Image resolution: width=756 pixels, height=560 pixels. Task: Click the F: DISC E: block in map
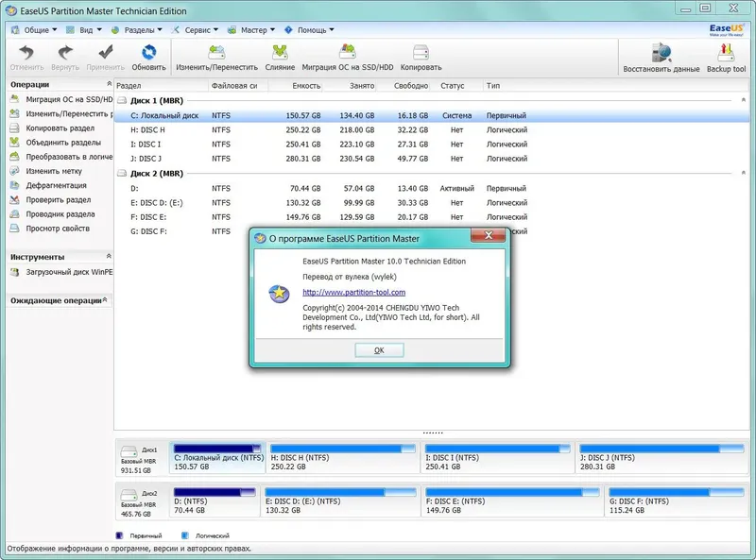point(512,501)
